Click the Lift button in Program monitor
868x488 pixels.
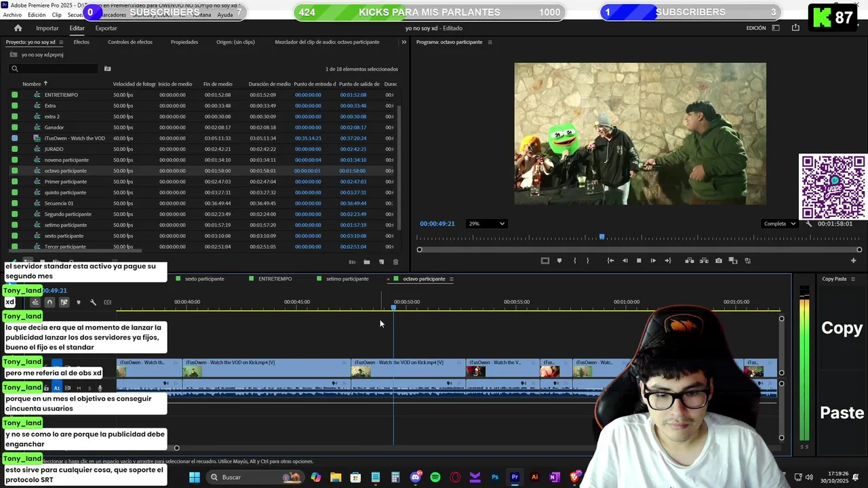click(x=690, y=260)
